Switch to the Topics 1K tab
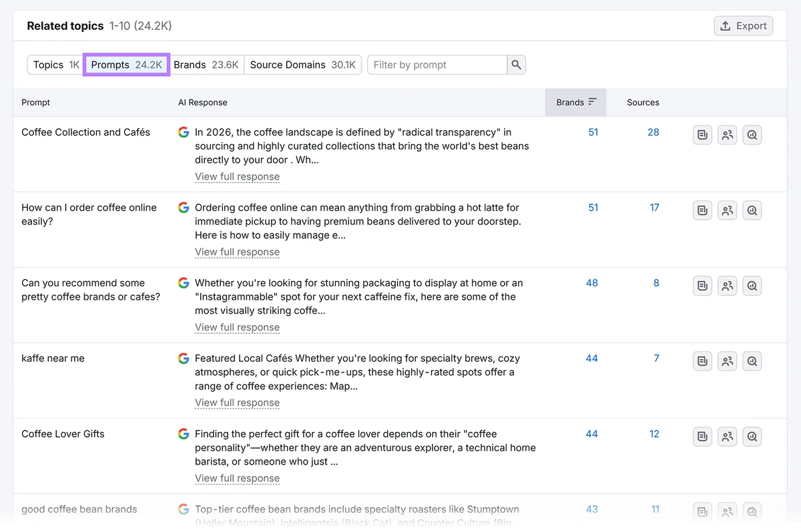801x532 pixels. point(55,65)
